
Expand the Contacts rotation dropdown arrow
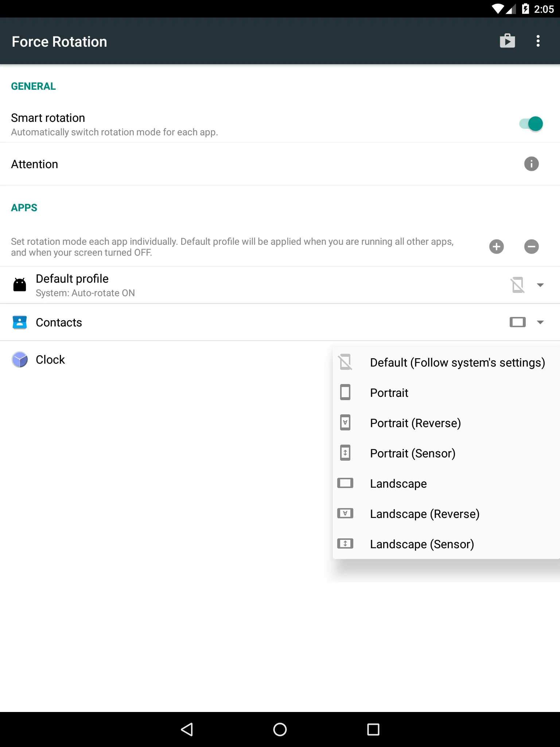[x=540, y=322]
